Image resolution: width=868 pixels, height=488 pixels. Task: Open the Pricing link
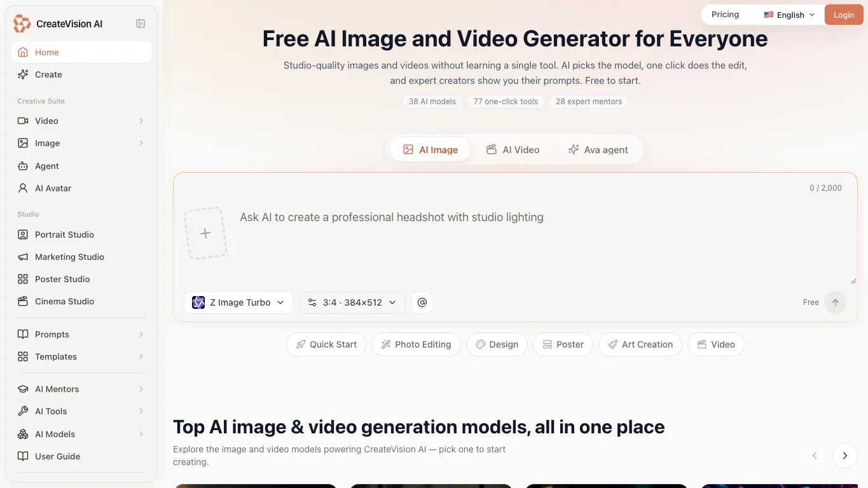[x=725, y=15]
